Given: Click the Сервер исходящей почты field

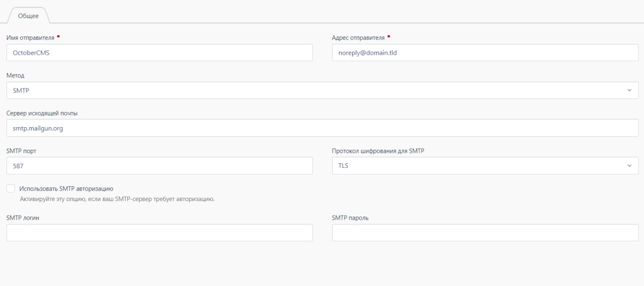Looking at the screenshot, I should tap(323, 128).
